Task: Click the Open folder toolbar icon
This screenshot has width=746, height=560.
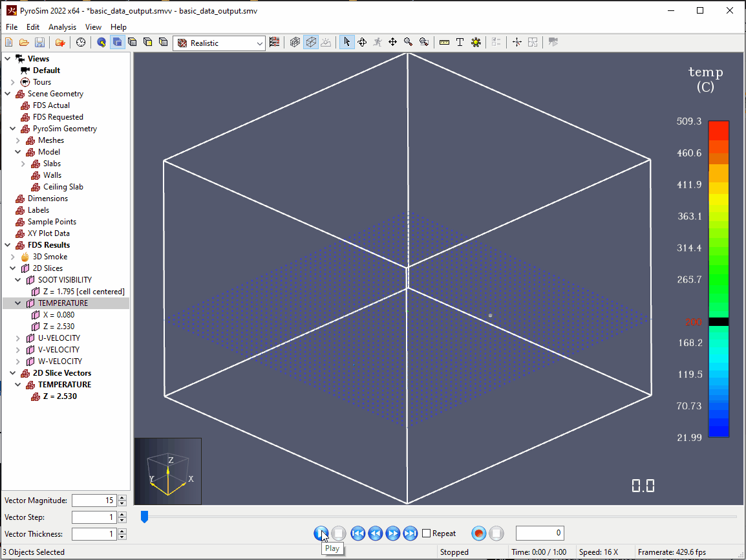Action: 24,42
